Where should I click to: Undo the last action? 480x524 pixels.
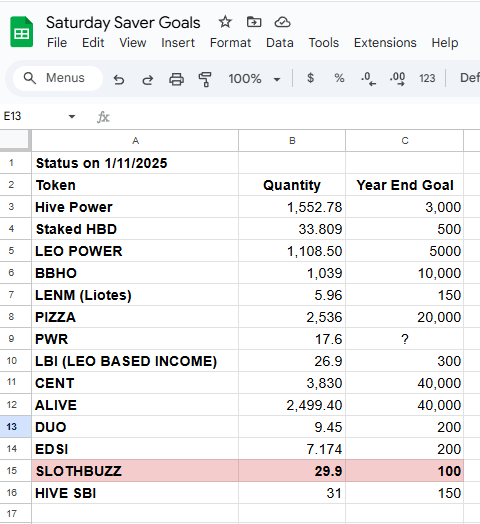[x=119, y=79]
